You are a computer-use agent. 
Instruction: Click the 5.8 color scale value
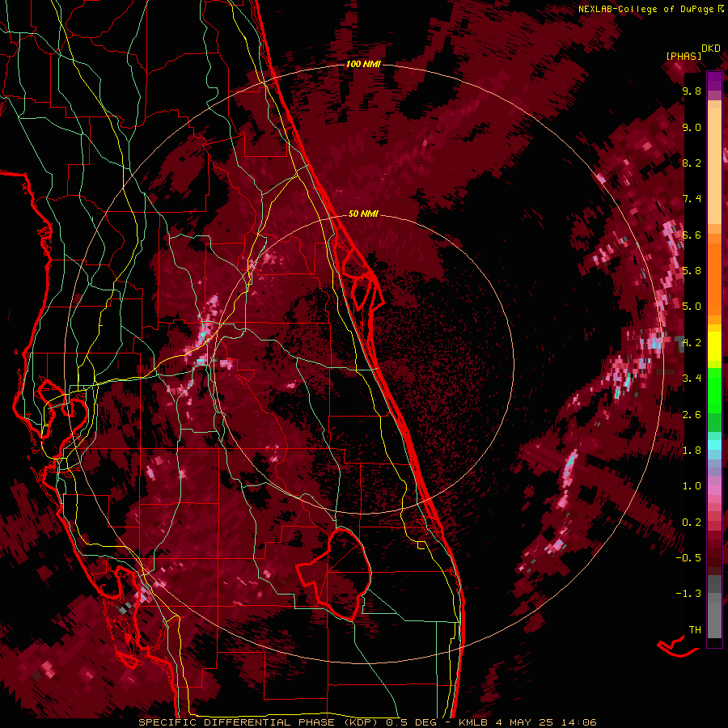click(692, 270)
